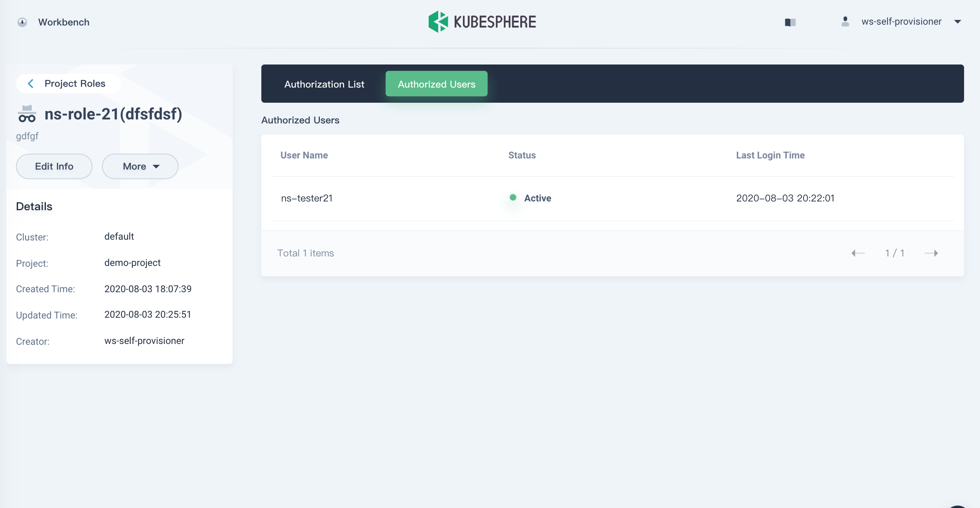Open the caret inside the More button

[x=157, y=167]
